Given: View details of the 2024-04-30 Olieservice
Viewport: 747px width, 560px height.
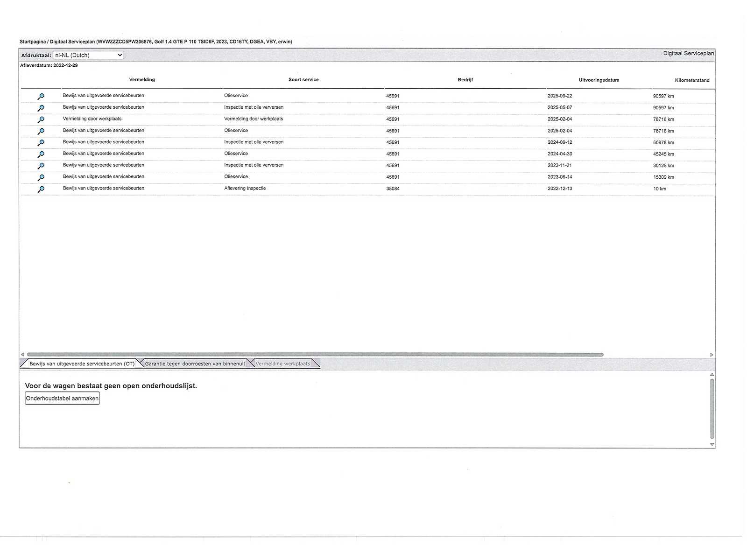Looking at the screenshot, I should tap(41, 154).
